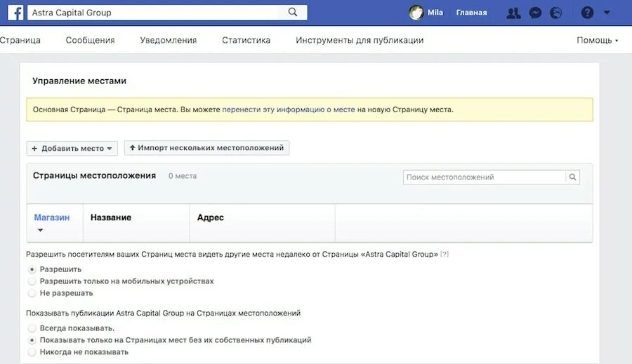632x364 pixels.
Task: Open the friend requests icon
Action: (513, 13)
